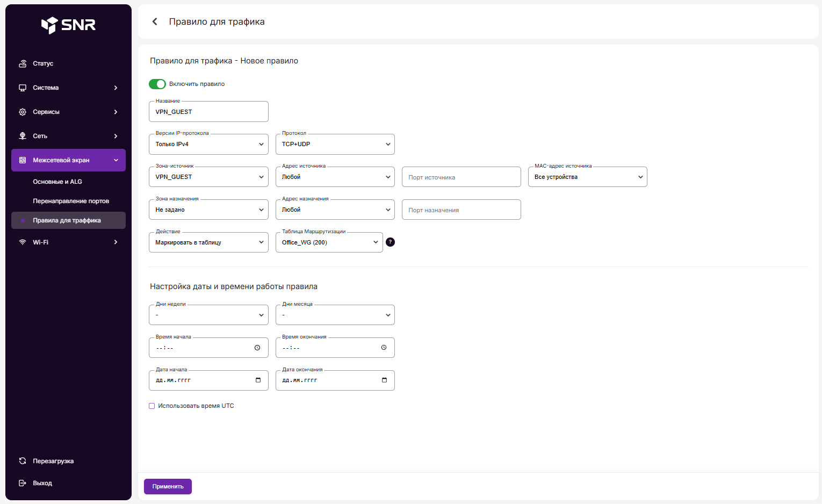This screenshot has height=504, width=822.
Task: Go to the Status page
Action: pos(43,63)
